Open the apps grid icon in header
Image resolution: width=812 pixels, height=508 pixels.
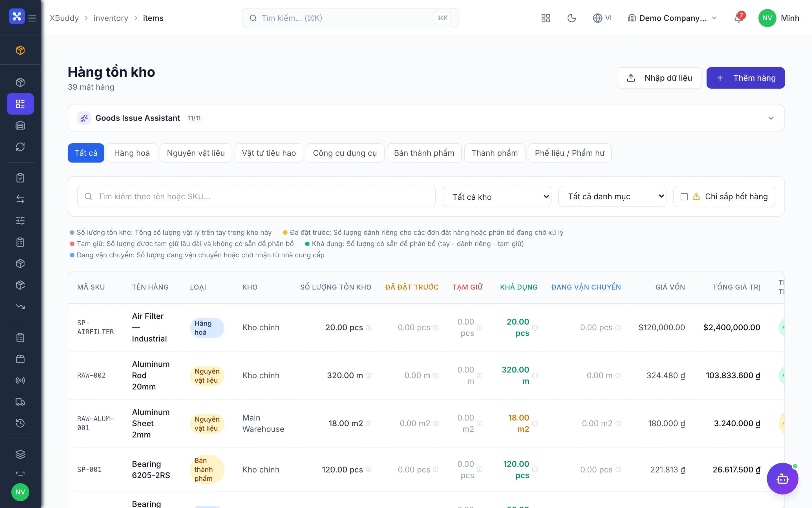tap(546, 18)
